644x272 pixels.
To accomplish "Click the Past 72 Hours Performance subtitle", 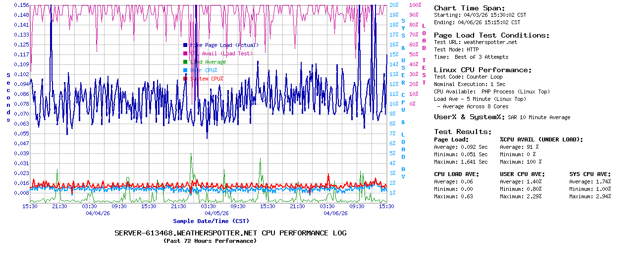I will pos(210,241).
